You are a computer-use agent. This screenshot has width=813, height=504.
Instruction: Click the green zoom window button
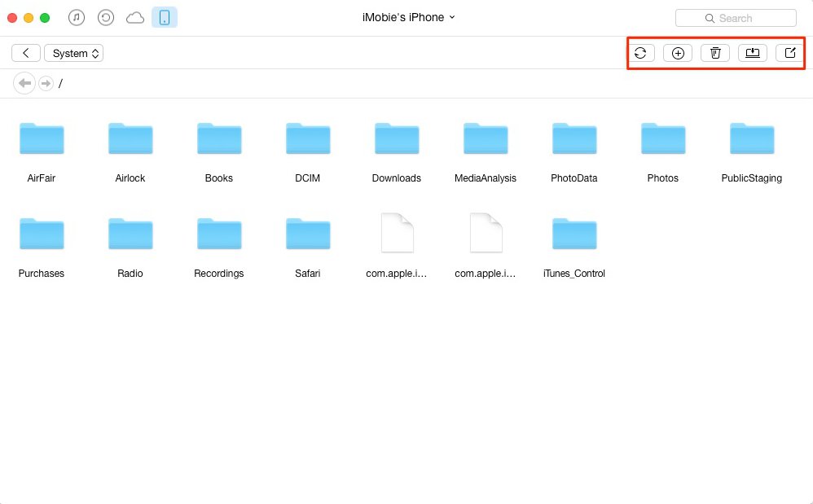point(45,18)
